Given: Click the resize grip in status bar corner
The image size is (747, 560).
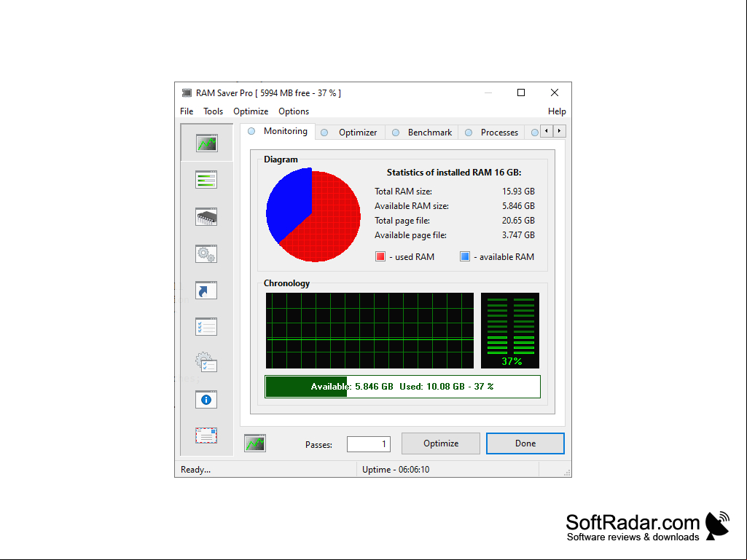Looking at the screenshot, I should pos(567,473).
